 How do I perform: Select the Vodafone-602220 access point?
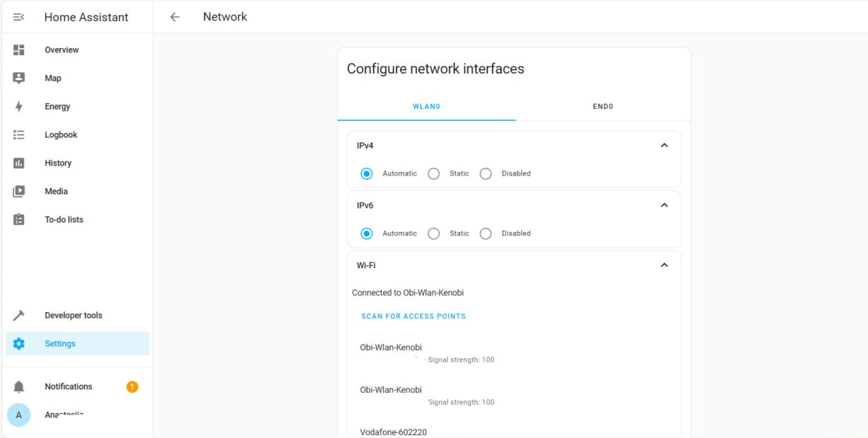[394, 432]
